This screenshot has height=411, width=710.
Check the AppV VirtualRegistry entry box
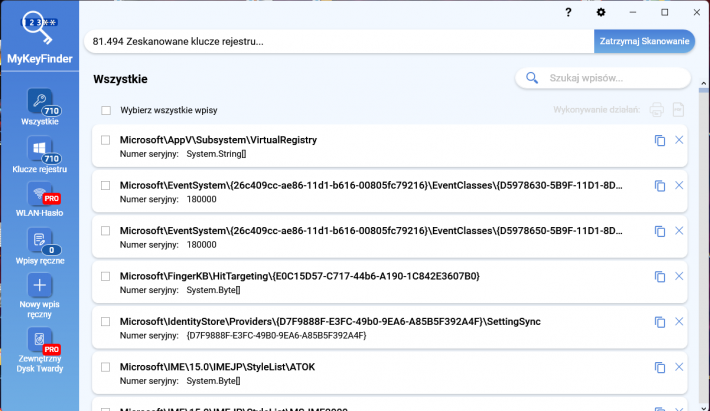coord(106,140)
